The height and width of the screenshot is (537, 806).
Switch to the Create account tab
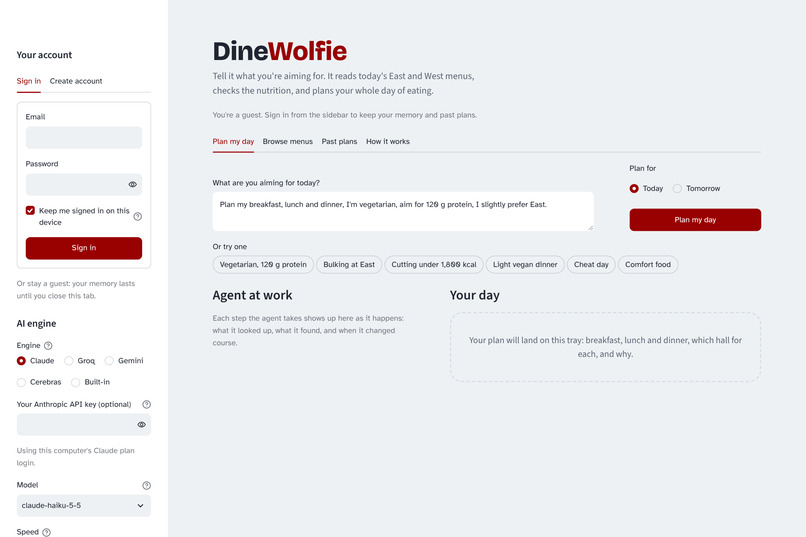[76, 81]
